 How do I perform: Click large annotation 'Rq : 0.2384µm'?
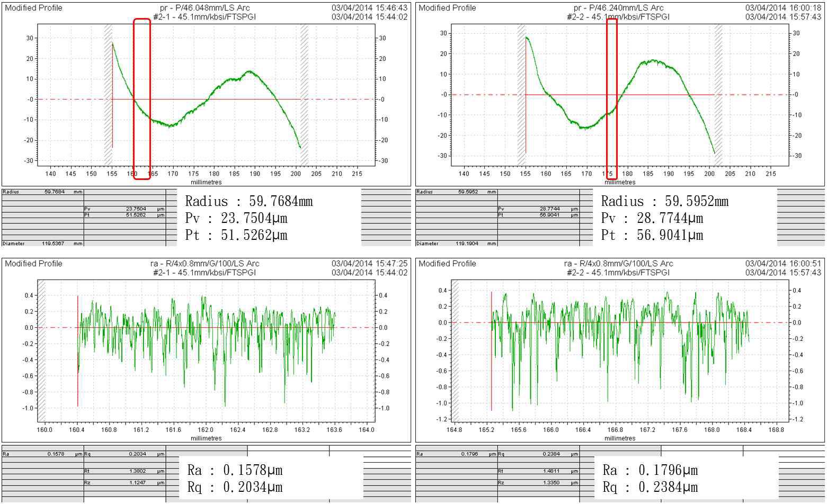650,488
